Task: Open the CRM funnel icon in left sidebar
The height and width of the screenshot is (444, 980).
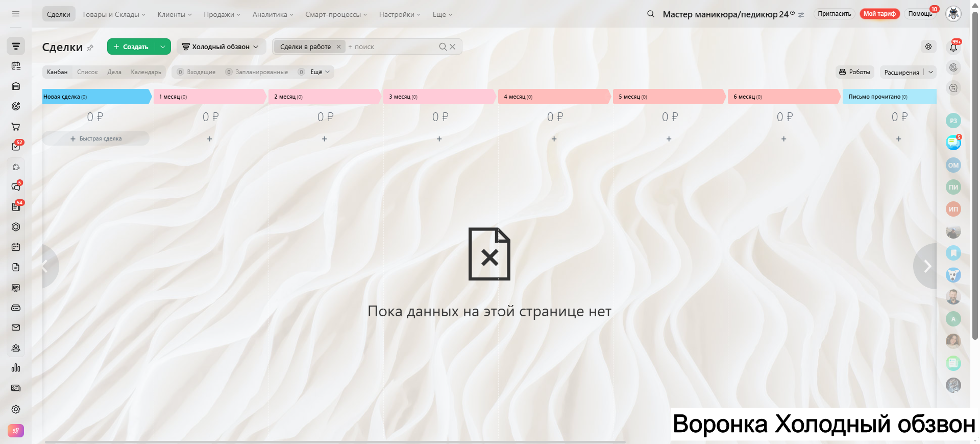Action: click(16, 46)
